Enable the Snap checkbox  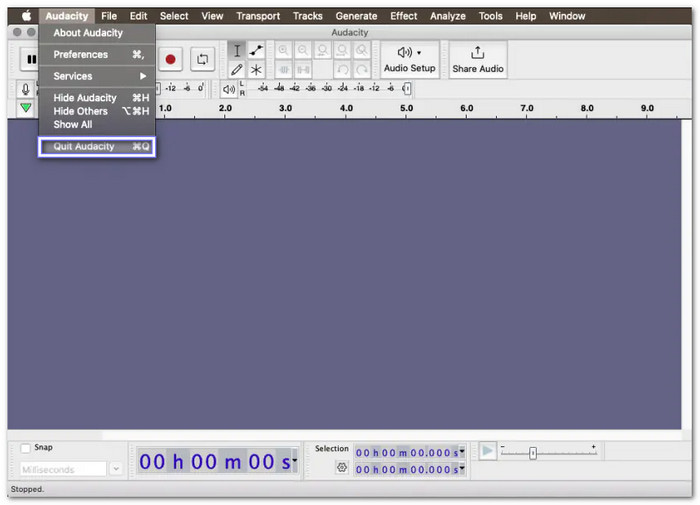tap(26, 448)
